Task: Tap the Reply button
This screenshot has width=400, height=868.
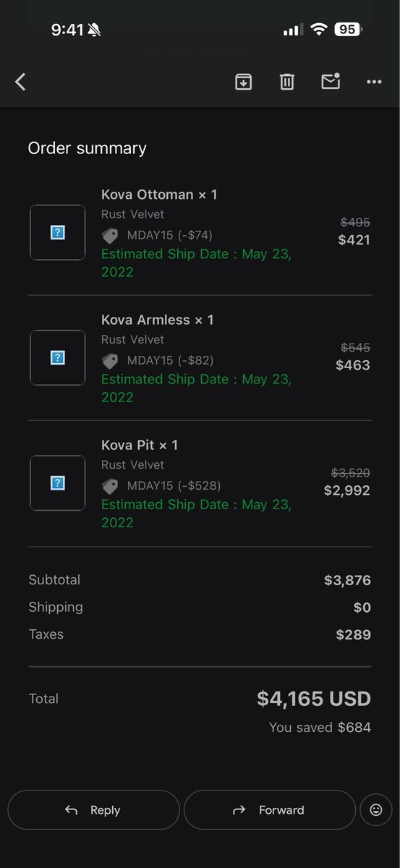Action: [x=93, y=810]
